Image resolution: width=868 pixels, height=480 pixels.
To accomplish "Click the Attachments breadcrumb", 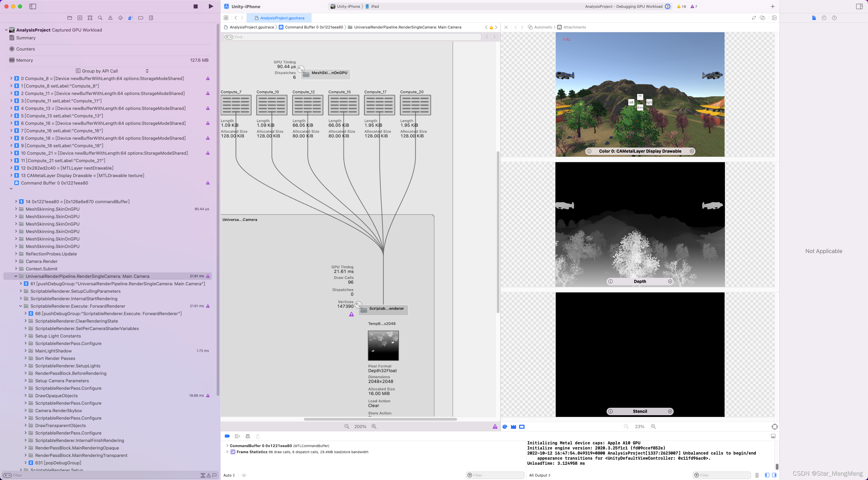I will pos(574,27).
